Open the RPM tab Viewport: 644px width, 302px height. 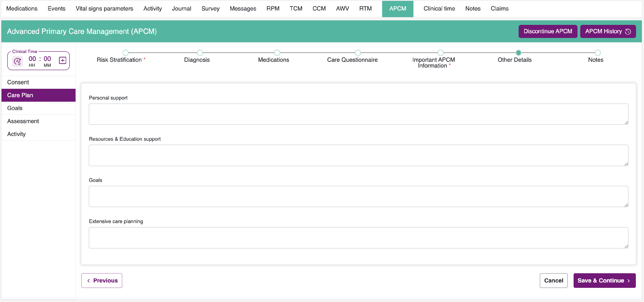[273, 9]
